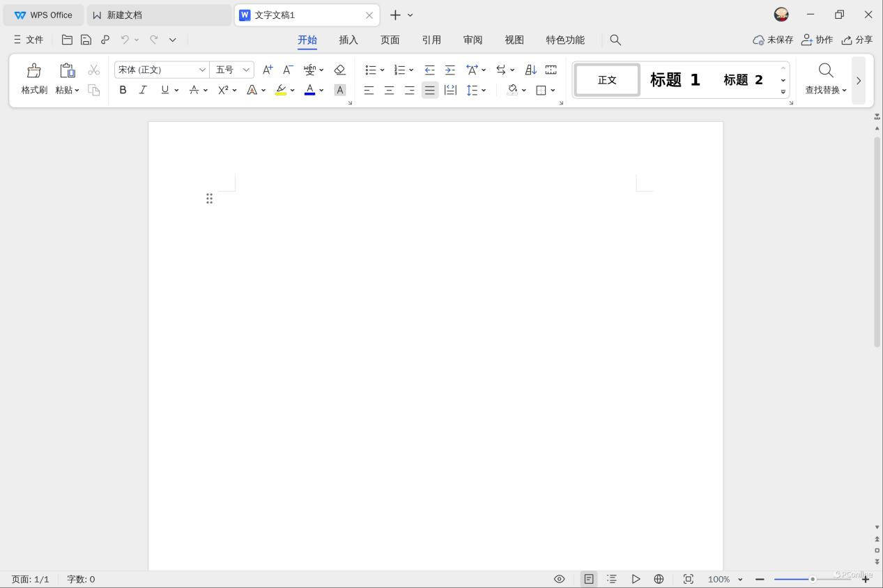This screenshot has height=588, width=883.
Task: Open the 文件 menu
Action: click(29, 40)
